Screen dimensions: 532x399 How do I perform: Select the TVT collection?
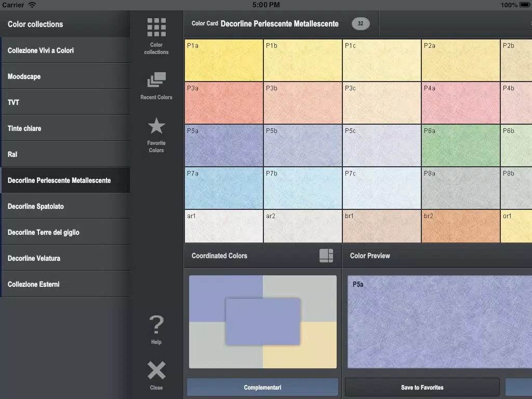coord(65,102)
